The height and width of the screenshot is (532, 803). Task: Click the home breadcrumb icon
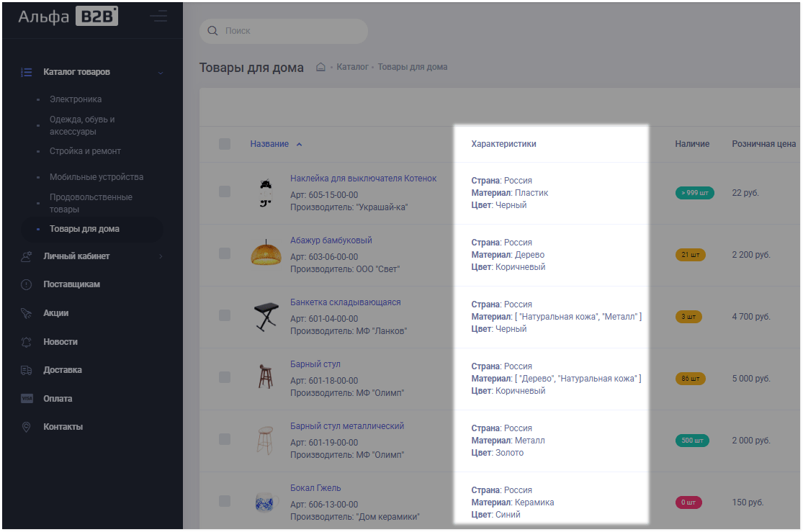(320, 67)
